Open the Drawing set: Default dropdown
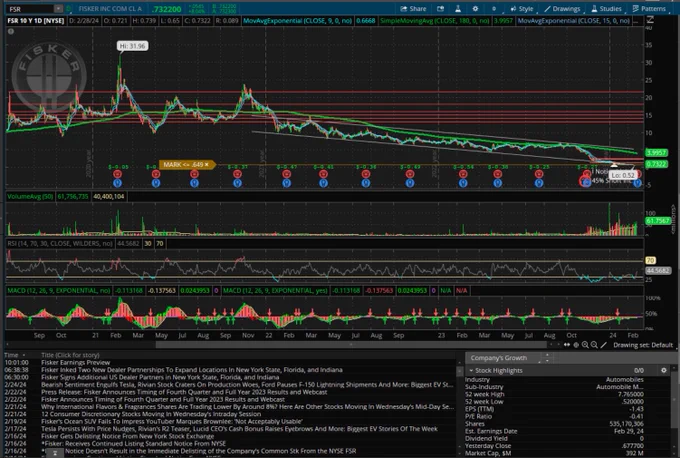 (643, 345)
